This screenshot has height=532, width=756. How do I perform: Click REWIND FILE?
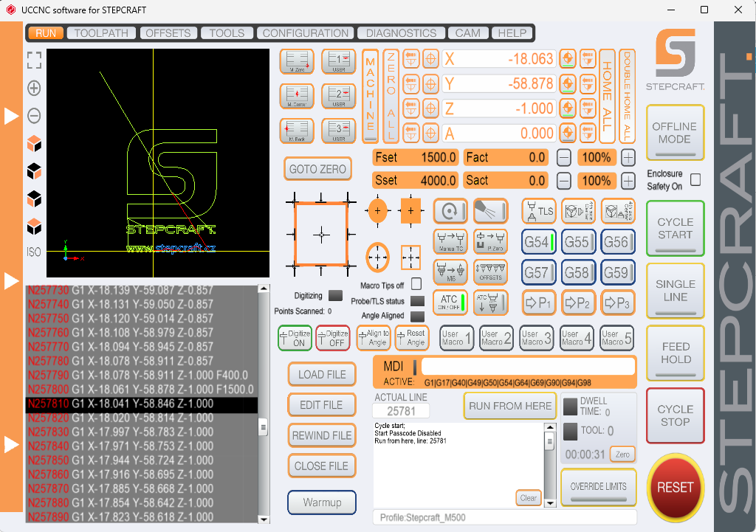322,435
